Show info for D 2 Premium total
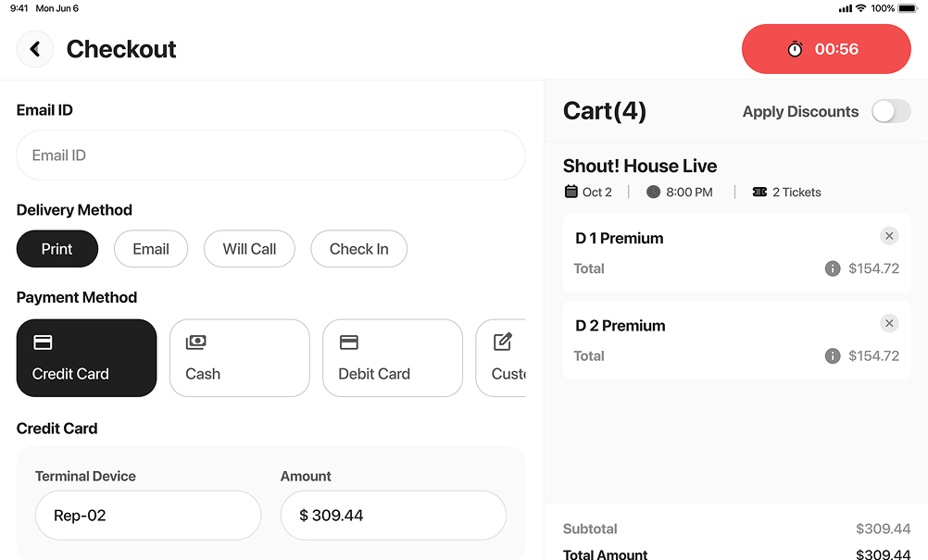The image size is (928, 560). 833,355
